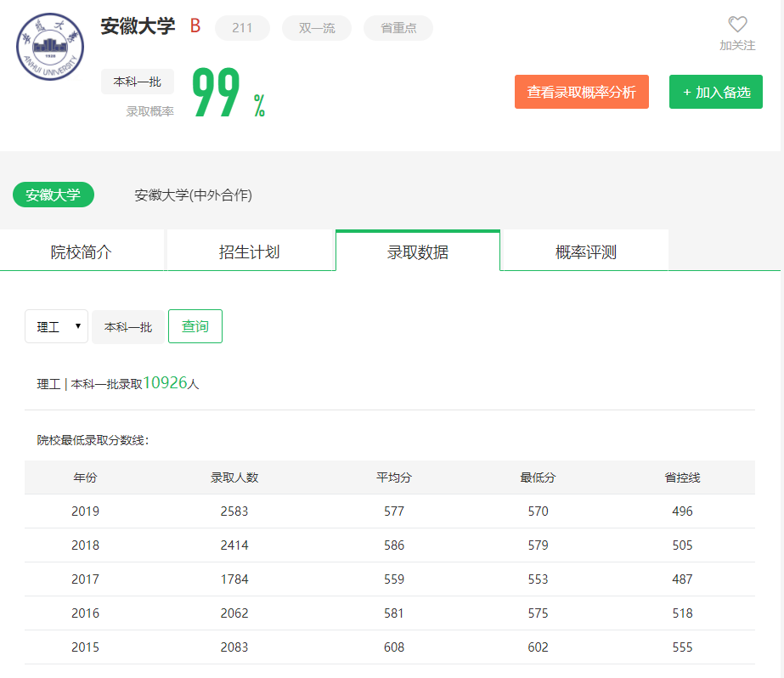Click the 平均分 column header
Viewport: 784px width, 678px height.
394,477
